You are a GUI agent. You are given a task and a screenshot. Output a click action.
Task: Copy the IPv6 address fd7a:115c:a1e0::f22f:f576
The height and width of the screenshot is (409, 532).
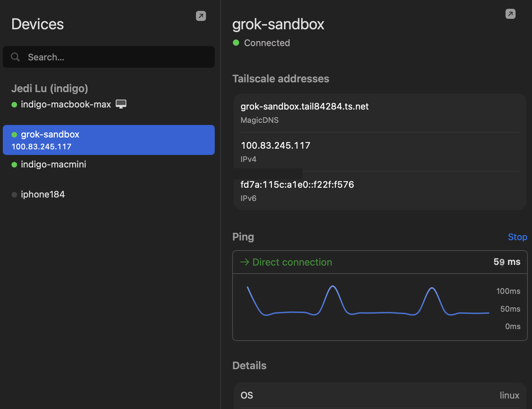pos(297,185)
